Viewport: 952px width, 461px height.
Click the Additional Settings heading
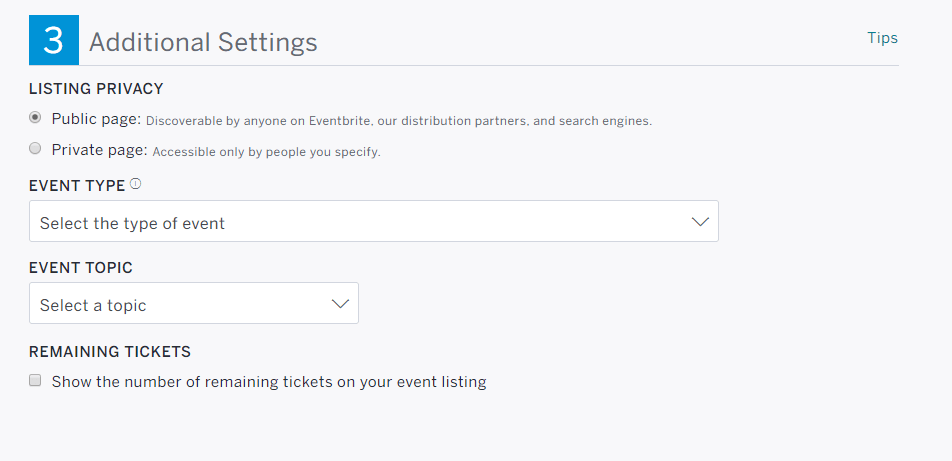[x=203, y=43]
